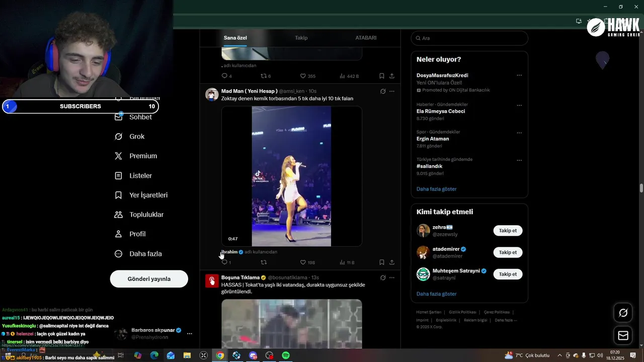Open the floating messages envelope button
The image size is (644, 362).
pos(623,335)
